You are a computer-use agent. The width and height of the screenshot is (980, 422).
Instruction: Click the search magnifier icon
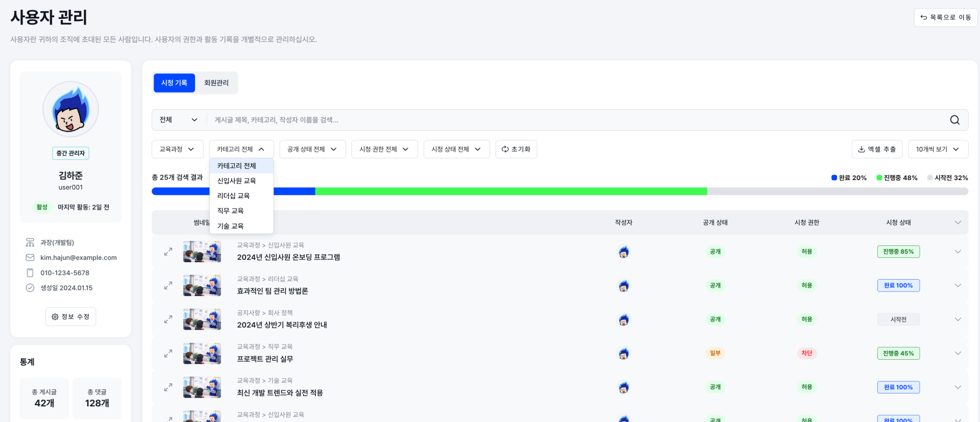pos(954,120)
